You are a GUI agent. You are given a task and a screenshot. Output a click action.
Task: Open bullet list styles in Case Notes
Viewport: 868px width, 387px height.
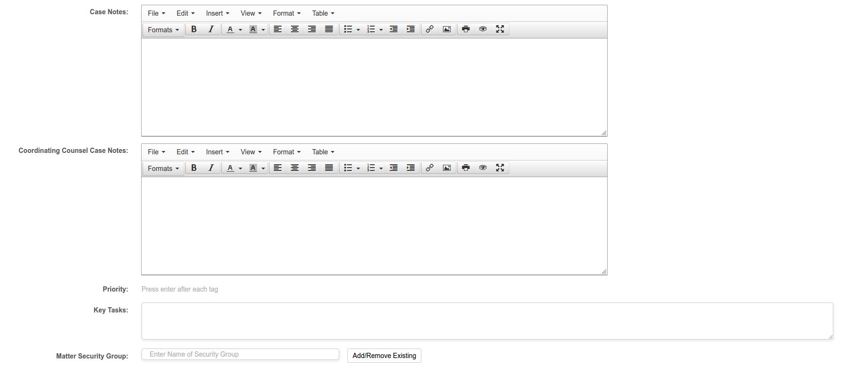pyautogui.click(x=358, y=29)
